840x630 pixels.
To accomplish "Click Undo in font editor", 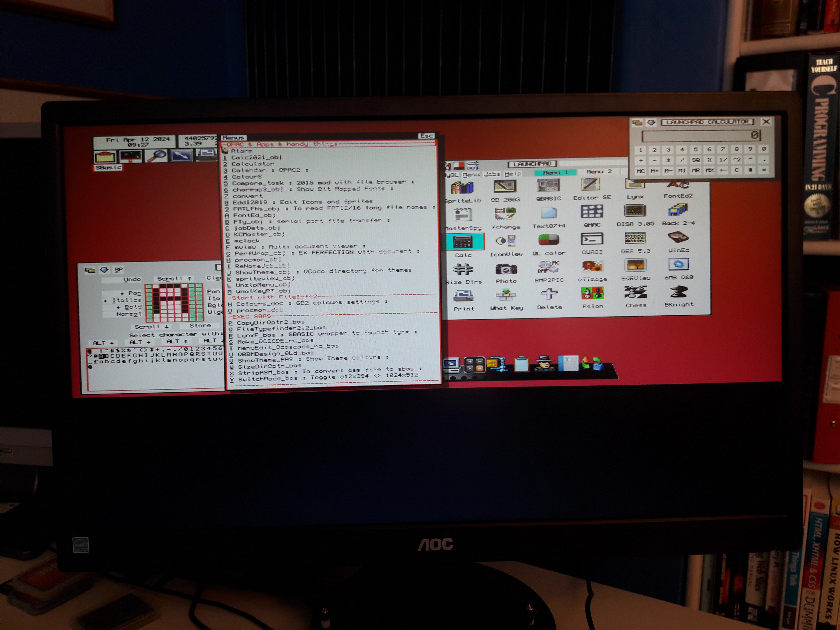I will coord(132,280).
